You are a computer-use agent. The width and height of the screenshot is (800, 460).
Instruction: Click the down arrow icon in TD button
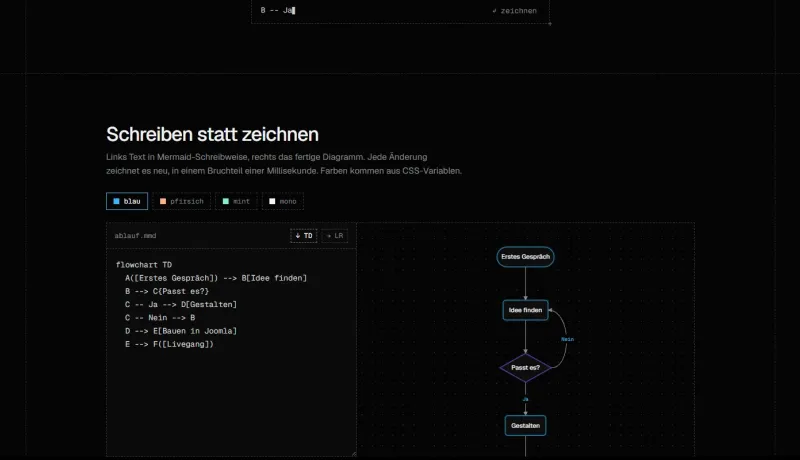pos(298,236)
